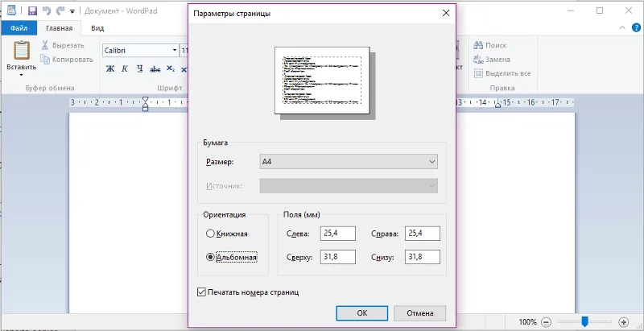The width and height of the screenshot is (644, 331).
Task: Open the Calibri font family dropdown arrow
Action: coord(175,51)
